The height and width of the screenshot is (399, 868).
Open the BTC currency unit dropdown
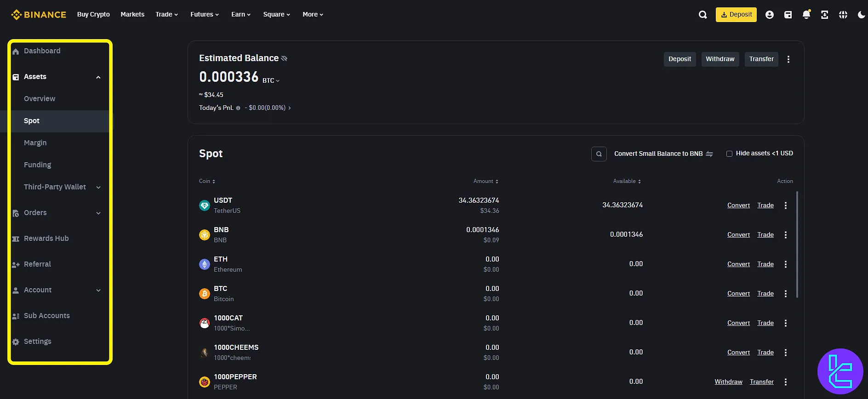(x=271, y=80)
